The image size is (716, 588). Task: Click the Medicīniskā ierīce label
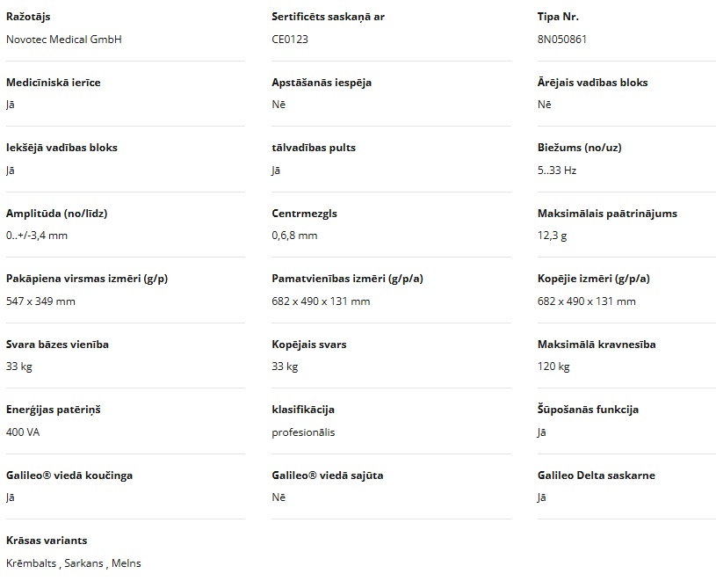(x=53, y=83)
